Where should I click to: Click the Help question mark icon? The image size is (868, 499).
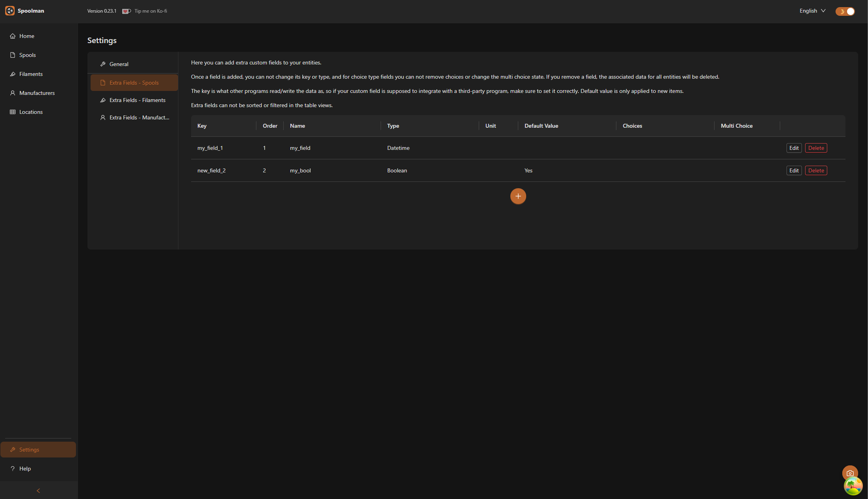tap(13, 469)
